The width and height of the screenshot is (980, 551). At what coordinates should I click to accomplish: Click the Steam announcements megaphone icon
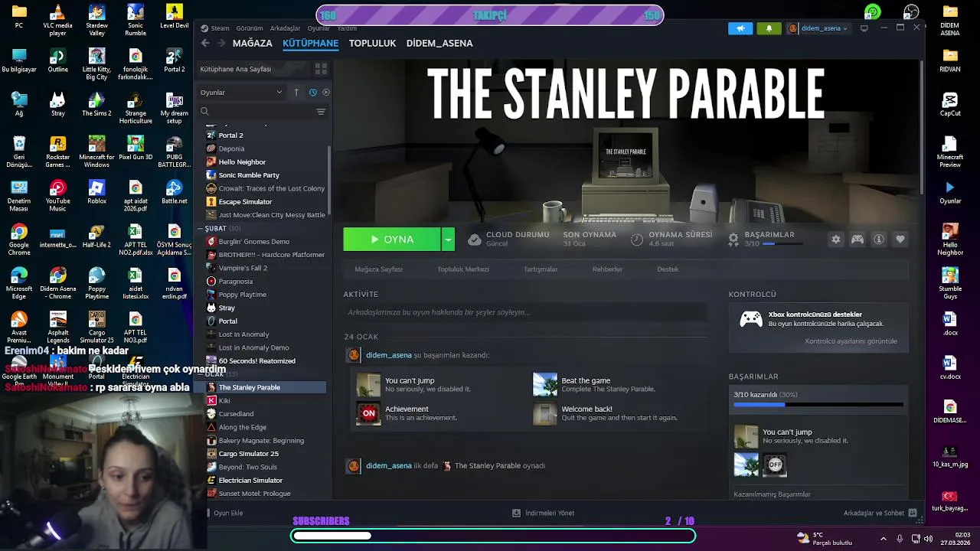pos(740,28)
